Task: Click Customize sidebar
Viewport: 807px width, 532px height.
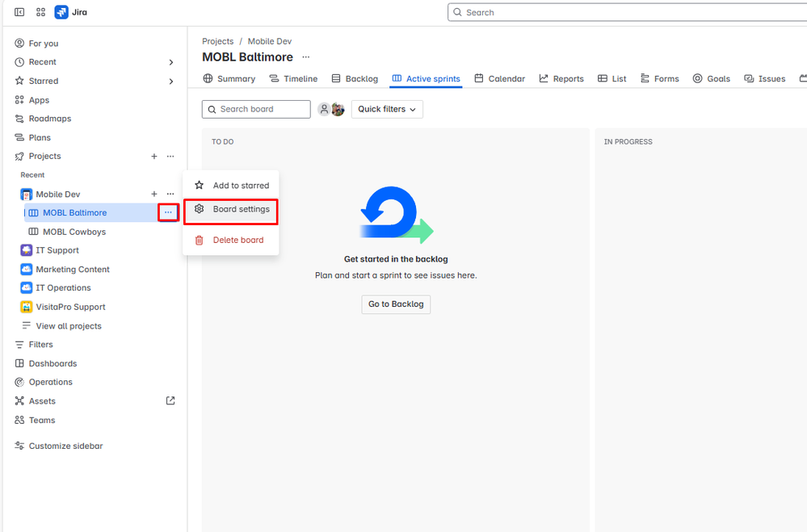Action: [x=59, y=446]
